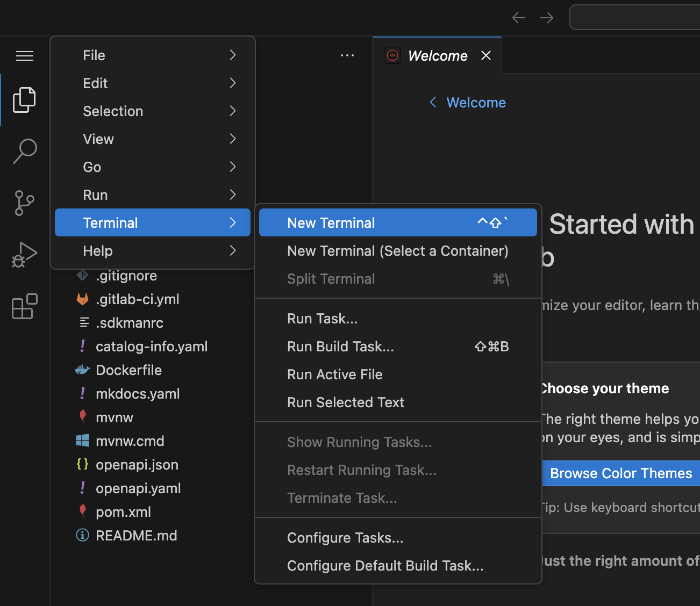Select Configure Tasks... menu entry
The height and width of the screenshot is (606, 700).
point(345,538)
